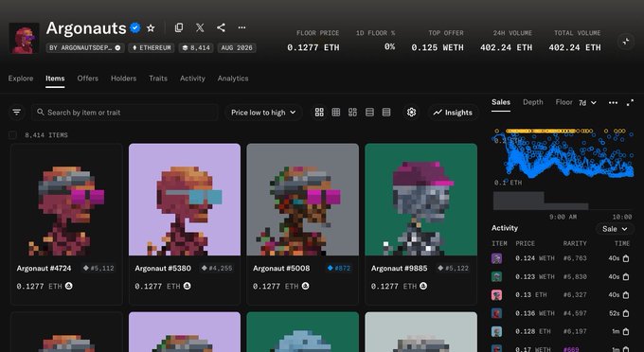Click the 402.24 ETH 24H volume value

506,47
